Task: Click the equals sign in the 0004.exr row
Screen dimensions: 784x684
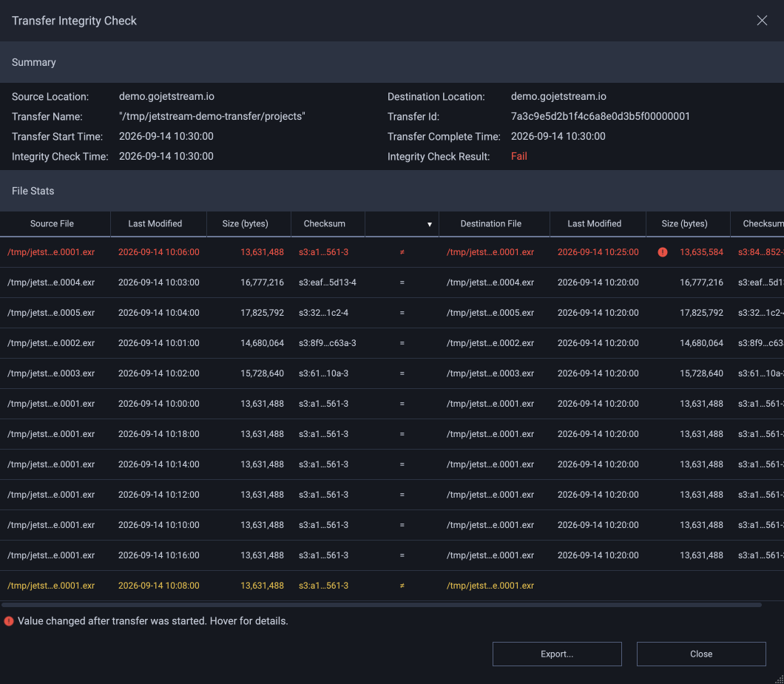Action: click(402, 282)
